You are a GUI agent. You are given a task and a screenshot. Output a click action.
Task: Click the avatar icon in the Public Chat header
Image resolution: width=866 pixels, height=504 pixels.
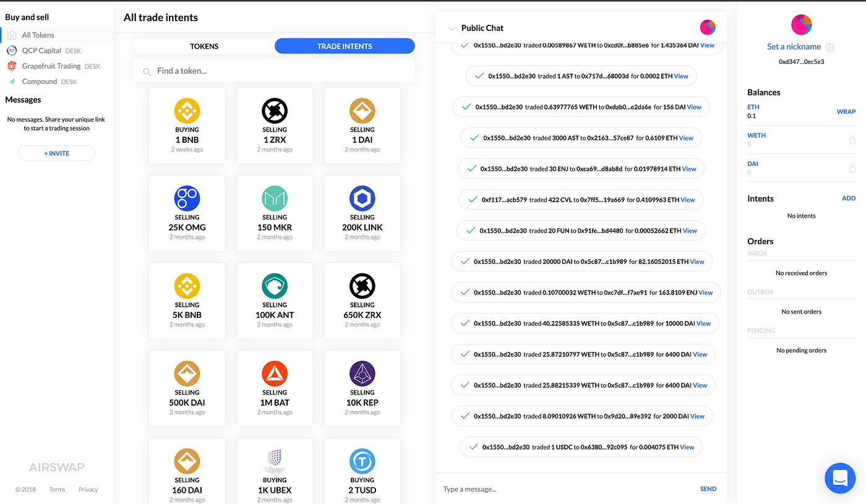pos(708,27)
